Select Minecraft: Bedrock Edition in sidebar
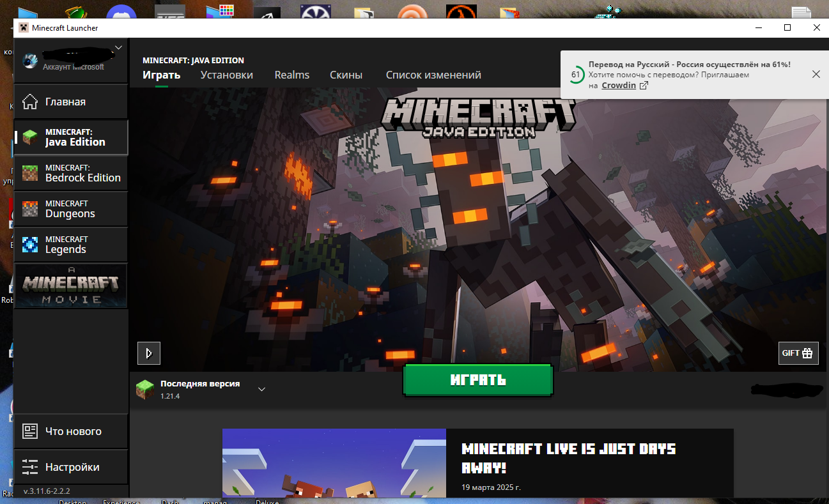829x504 pixels. pyautogui.click(x=71, y=173)
